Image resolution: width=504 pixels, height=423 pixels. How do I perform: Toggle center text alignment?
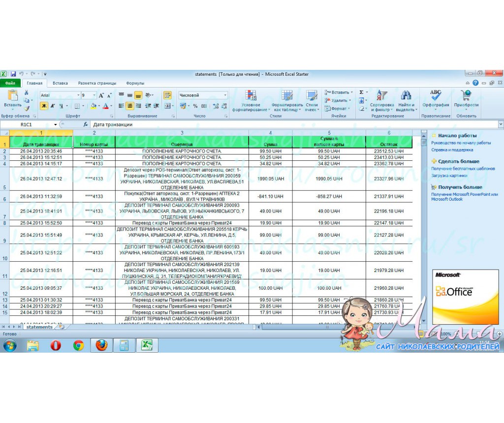point(129,106)
